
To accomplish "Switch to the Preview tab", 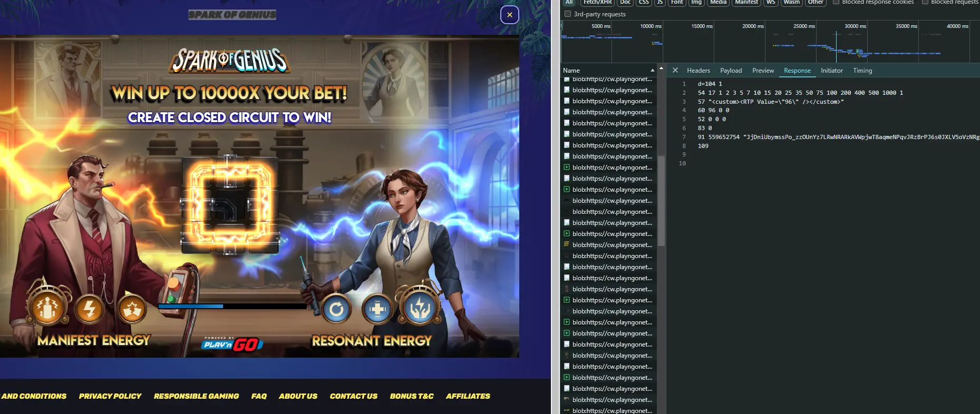I will [x=763, y=71].
